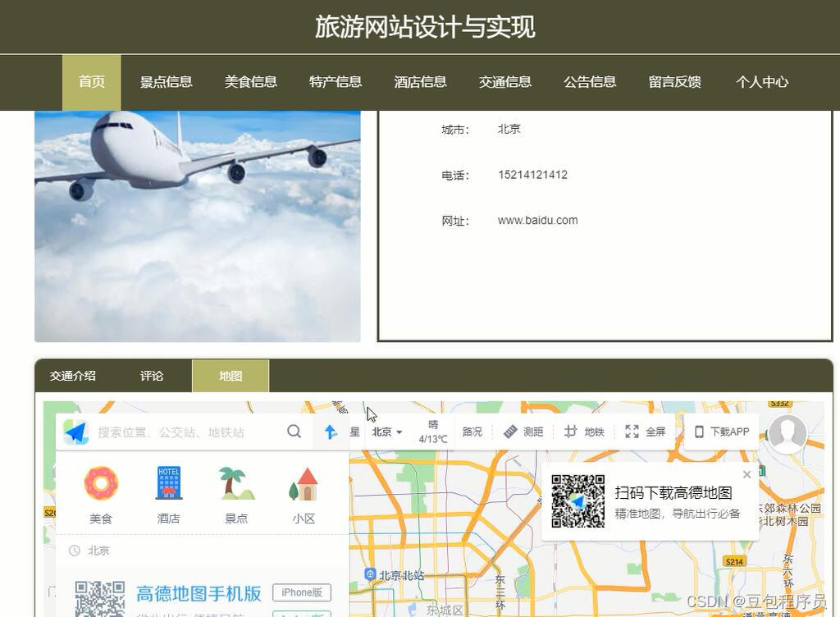840x617 pixels.
Task: Navigate to 留言反馈 in the nav bar
Action: click(x=673, y=82)
